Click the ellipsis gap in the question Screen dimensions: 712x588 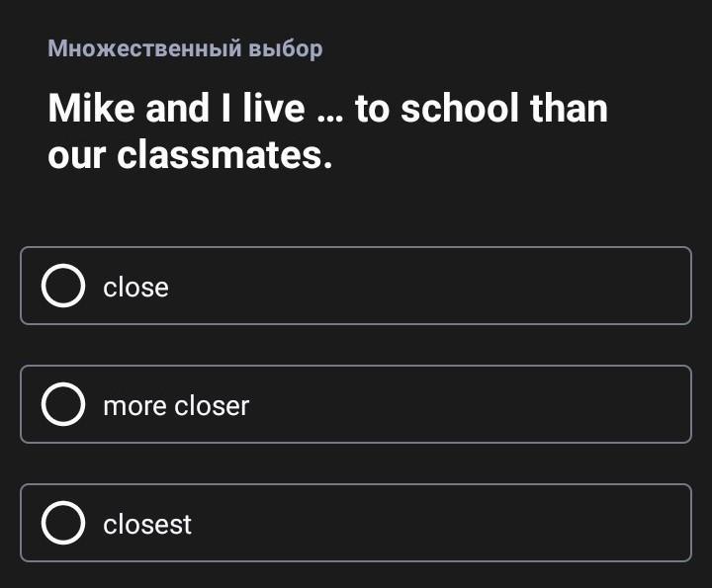pyautogui.click(x=329, y=109)
